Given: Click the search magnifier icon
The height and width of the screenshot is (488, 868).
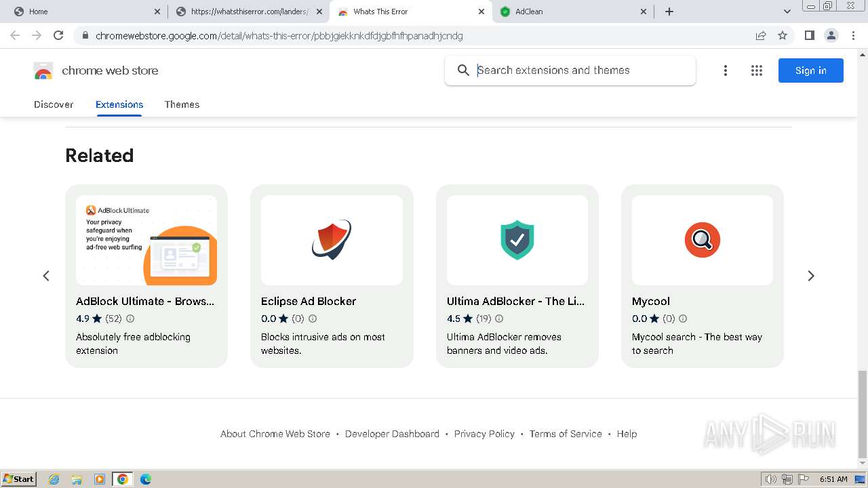Looking at the screenshot, I should click(x=463, y=70).
